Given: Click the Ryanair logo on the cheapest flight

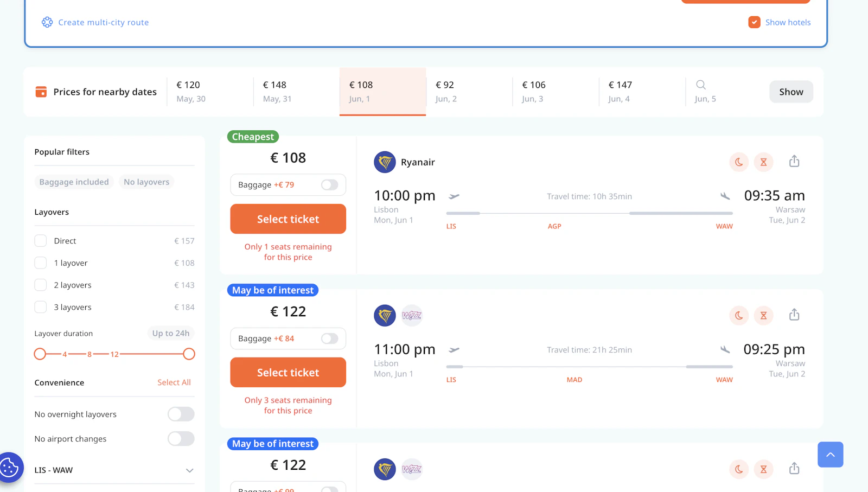Looking at the screenshot, I should point(385,162).
